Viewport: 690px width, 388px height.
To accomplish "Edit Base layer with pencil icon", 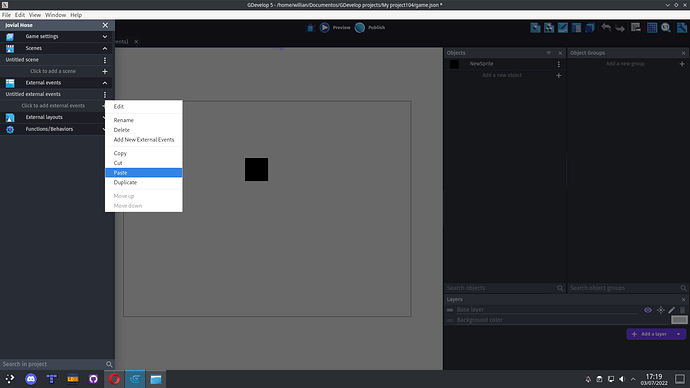I will (x=672, y=310).
